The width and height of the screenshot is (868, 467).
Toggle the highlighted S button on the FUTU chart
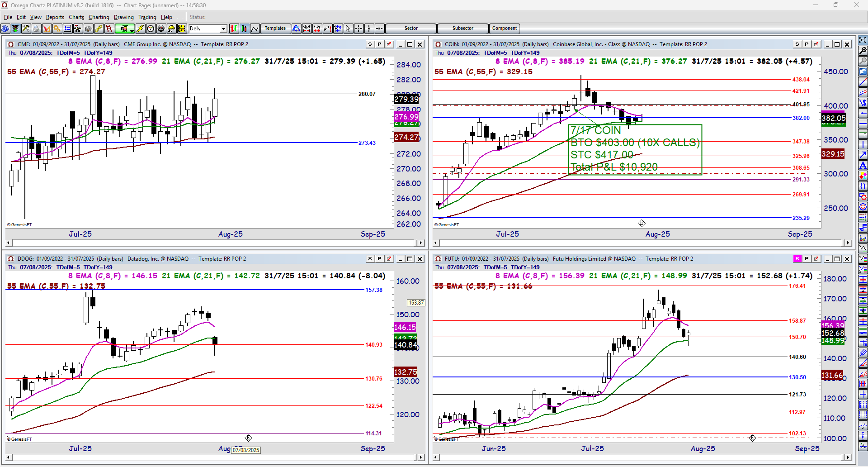click(x=797, y=259)
